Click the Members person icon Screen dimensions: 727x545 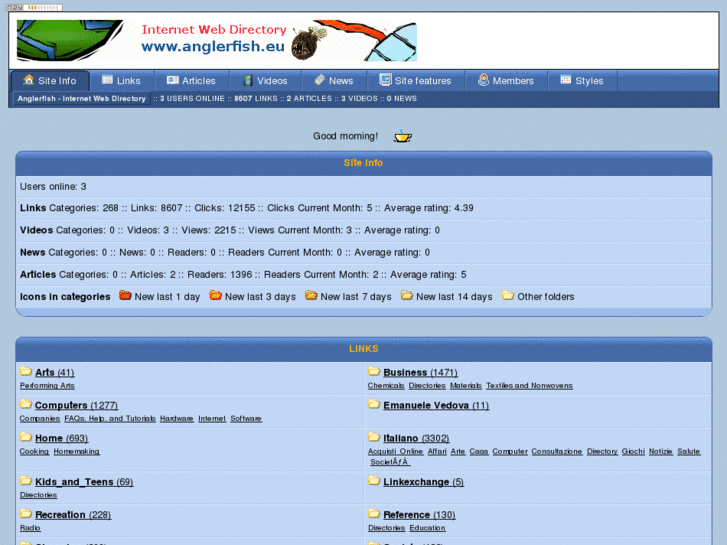[483, 80]
